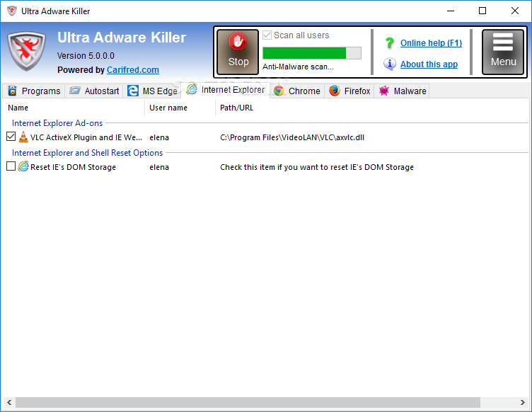
Task: Click 'elena' in the VLC ActiveX row
Action: click(x=159, y=137)
